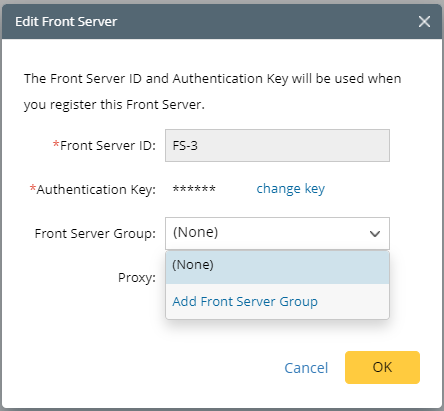Click the Proxy label
This screenshot has width=444, height=411.
tap(137, 277)
